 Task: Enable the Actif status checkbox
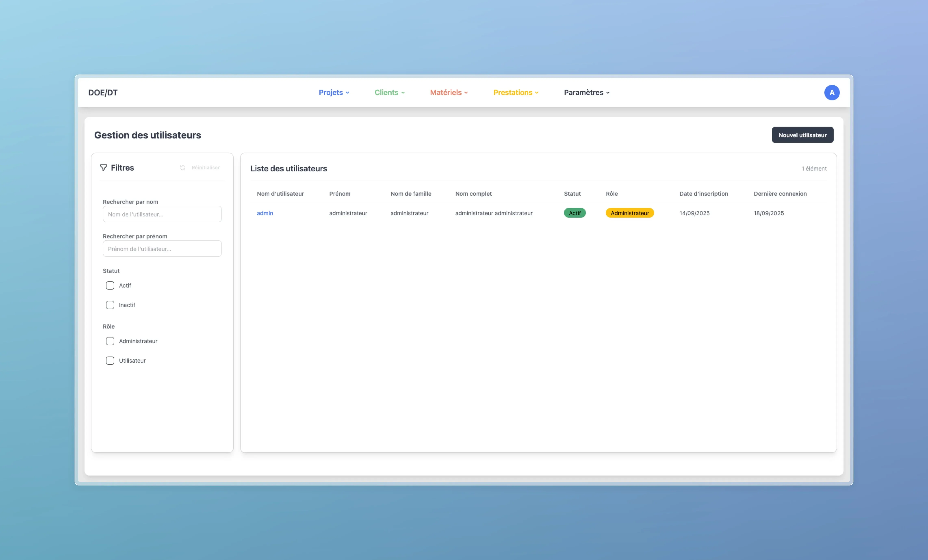click(x=110, y=286)
